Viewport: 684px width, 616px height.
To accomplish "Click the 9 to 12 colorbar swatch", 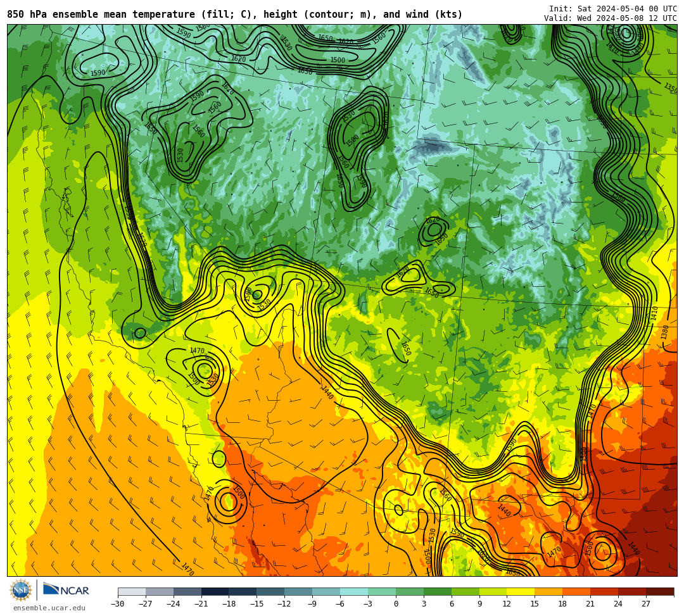I will pos(493,591).
